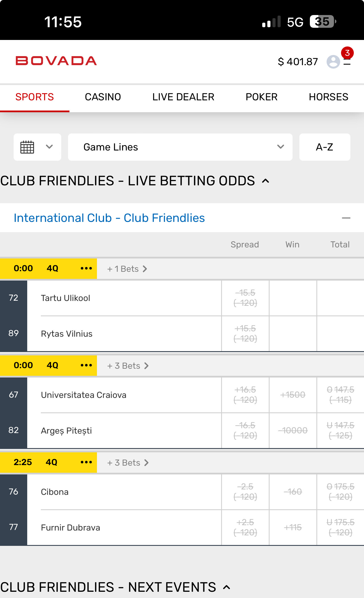This screenshot has width=364, height=598.
Task: Open the user account profile icon
Action: point(333,62)
